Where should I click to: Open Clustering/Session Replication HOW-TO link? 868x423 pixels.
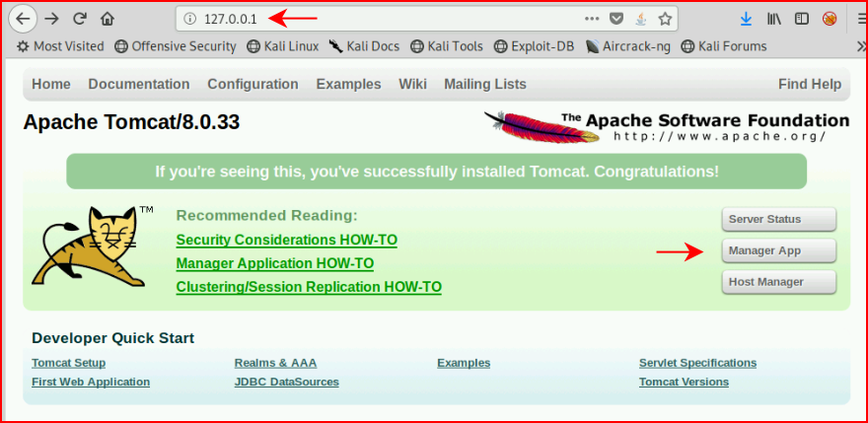(309, 287)
